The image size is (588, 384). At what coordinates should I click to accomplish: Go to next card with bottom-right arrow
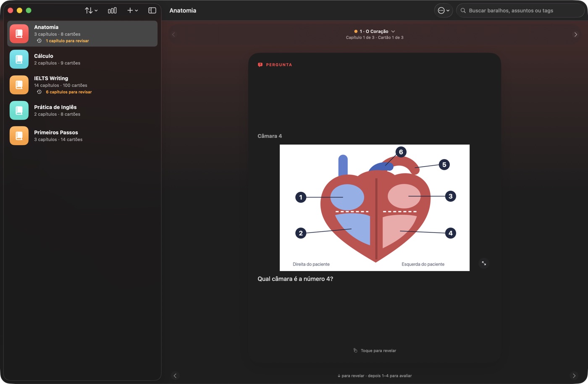(574, 376)
